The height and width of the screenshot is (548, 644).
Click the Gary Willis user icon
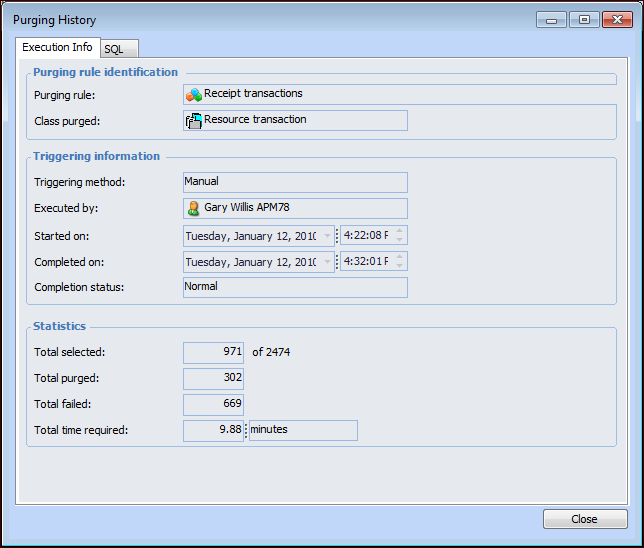pyautogui.click(x=193, y=208)
